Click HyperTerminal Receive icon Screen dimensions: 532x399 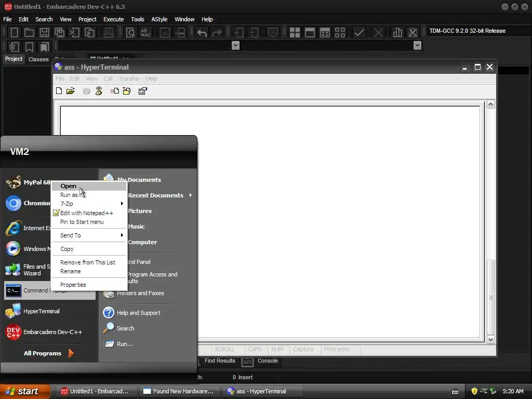(x=127, y=91)
